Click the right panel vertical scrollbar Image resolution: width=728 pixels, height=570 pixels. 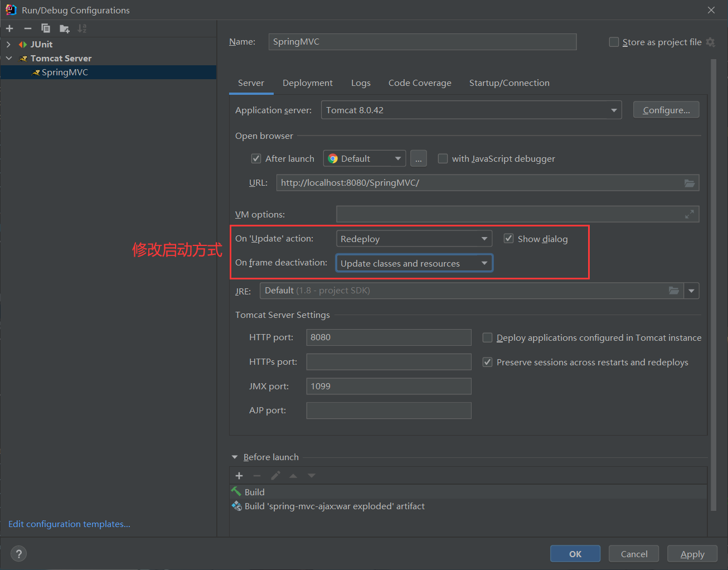click(714, 284)
